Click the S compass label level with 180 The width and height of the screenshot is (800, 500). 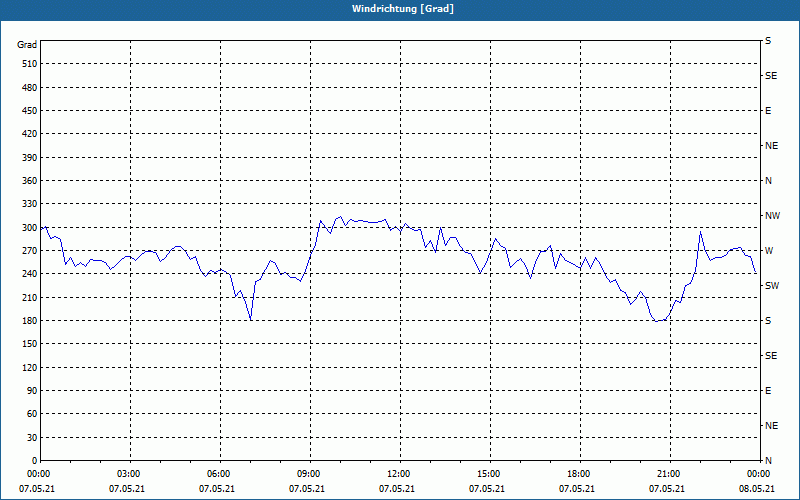[x=768, y=321]
